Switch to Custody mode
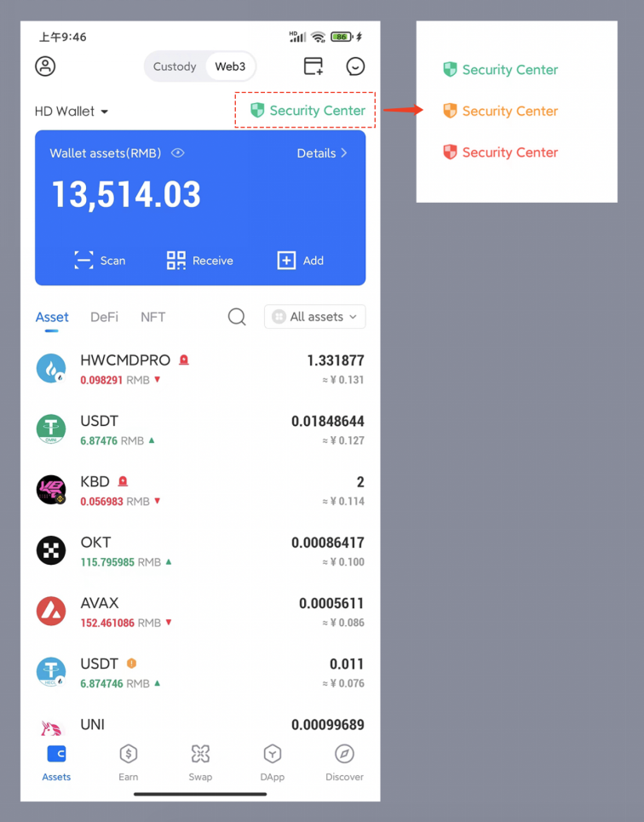 point(175,66)
